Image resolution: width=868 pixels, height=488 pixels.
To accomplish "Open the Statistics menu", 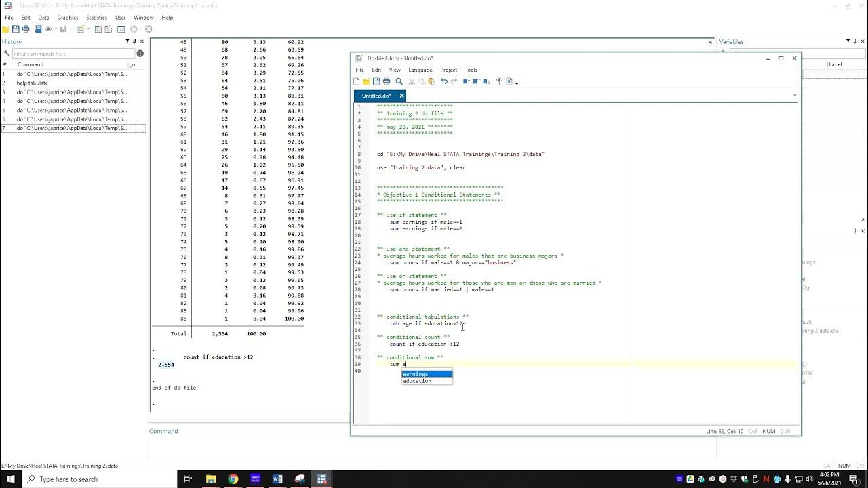I will 96,18.
